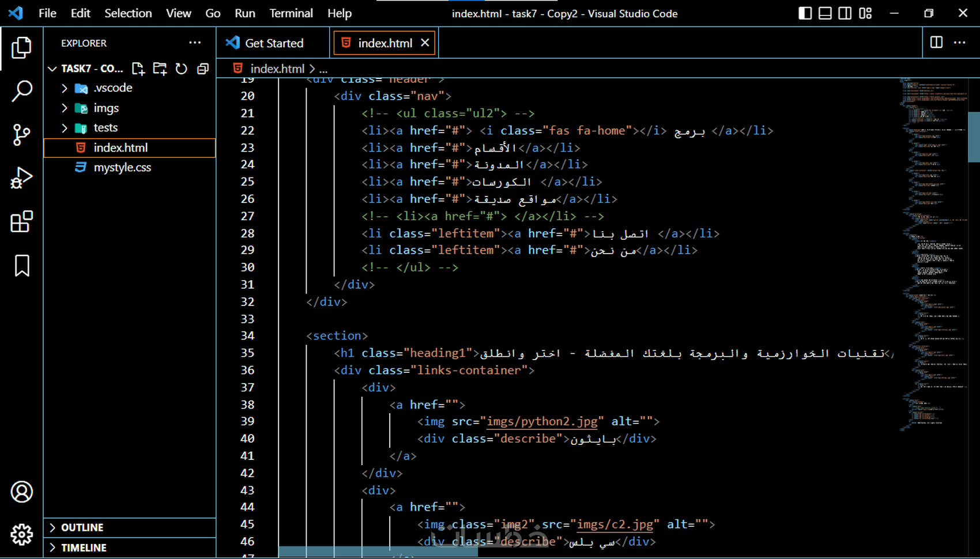Select the index.html editor tab

point(385,43)
